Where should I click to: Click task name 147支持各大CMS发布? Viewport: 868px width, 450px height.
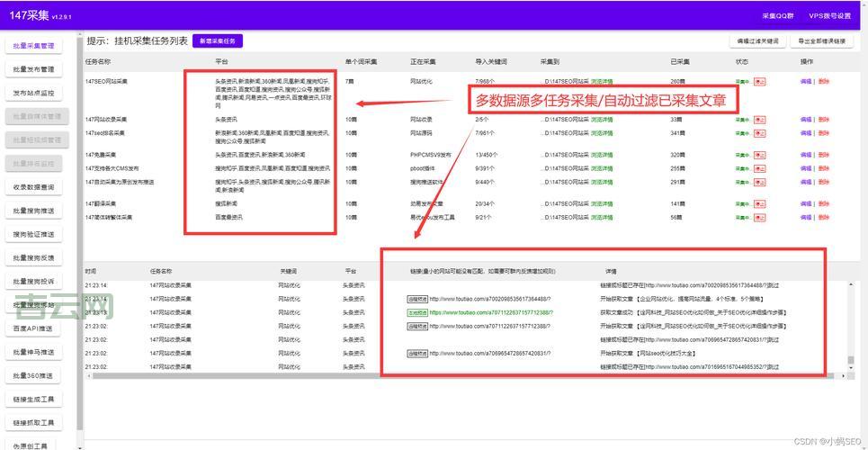(112, 168)
